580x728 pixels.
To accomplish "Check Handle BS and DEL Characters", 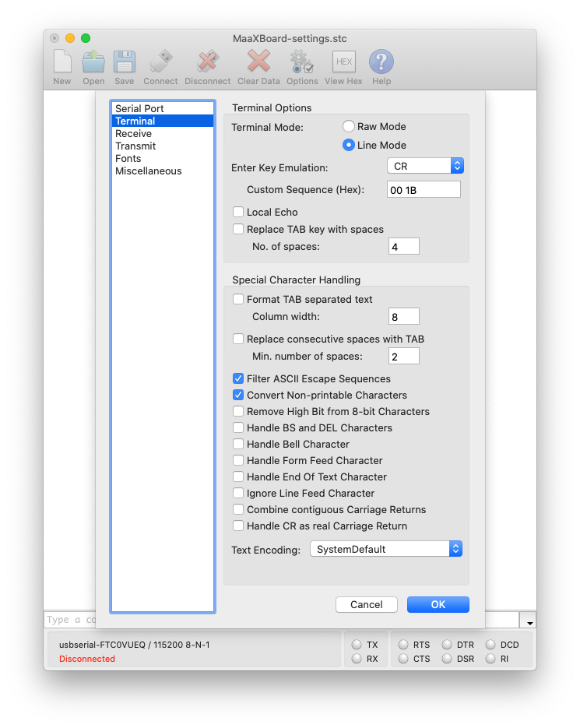I will pos(238,427).
